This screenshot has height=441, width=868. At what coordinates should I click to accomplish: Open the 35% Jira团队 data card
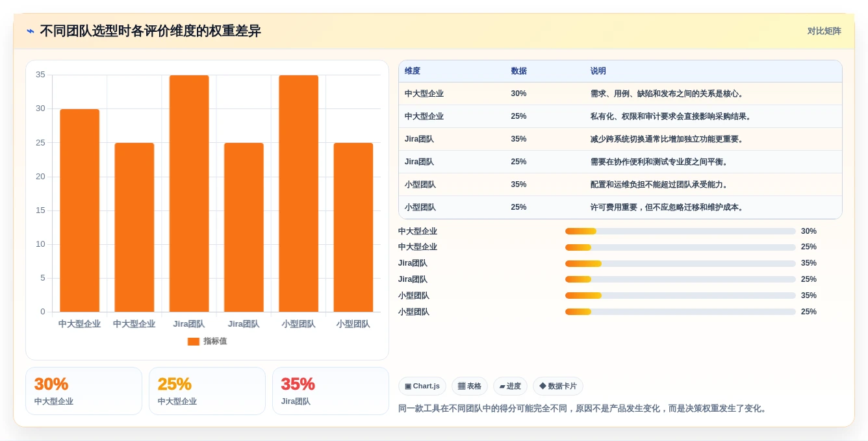[x=331, y=391]
